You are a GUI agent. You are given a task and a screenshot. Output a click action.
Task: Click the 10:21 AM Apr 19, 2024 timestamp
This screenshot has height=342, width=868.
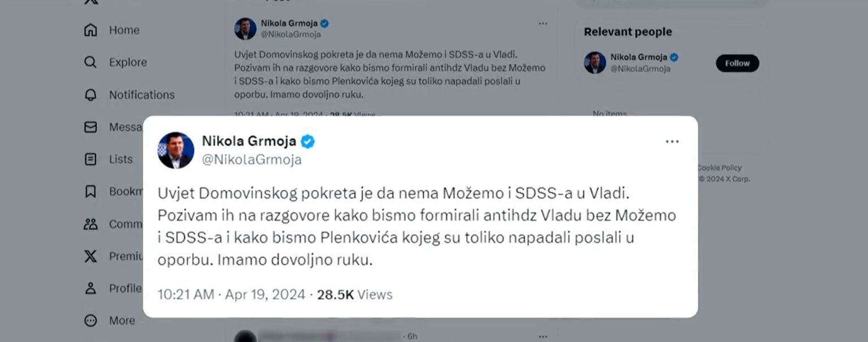(231, 295)
